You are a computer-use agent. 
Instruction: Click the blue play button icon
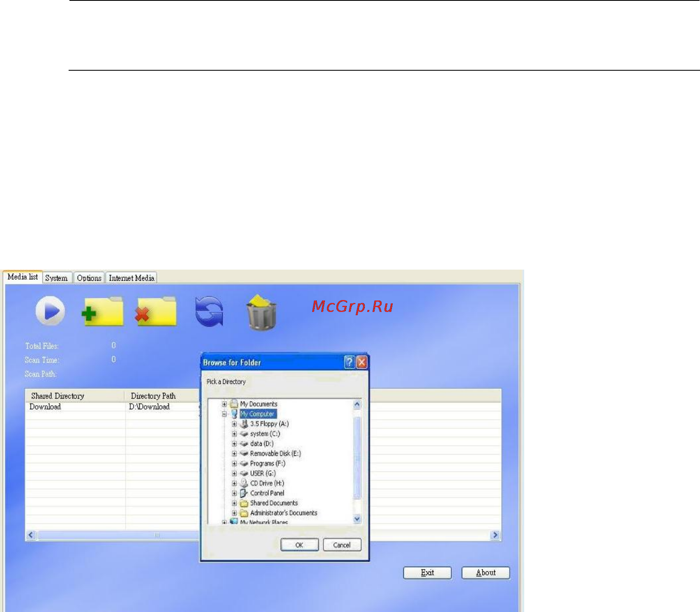click(x=50, y=311)
